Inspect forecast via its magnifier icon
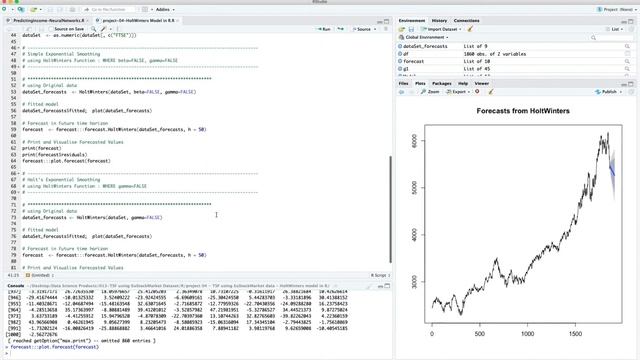This screenshot has width=640, height=360. [x=627, y=61]
